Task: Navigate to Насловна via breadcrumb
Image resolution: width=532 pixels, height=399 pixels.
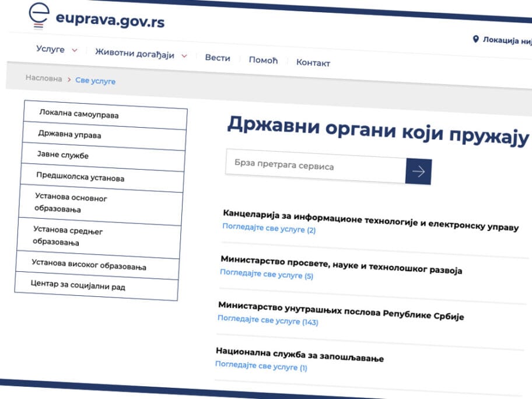Action: click(x=43, y=78)
